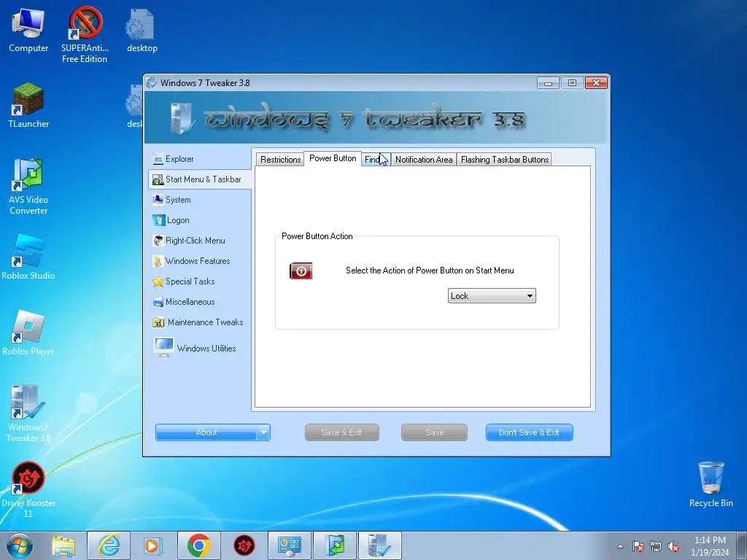Select the Power Button tab
Viewport: 747px width, 560px height.
pos(333,158)
